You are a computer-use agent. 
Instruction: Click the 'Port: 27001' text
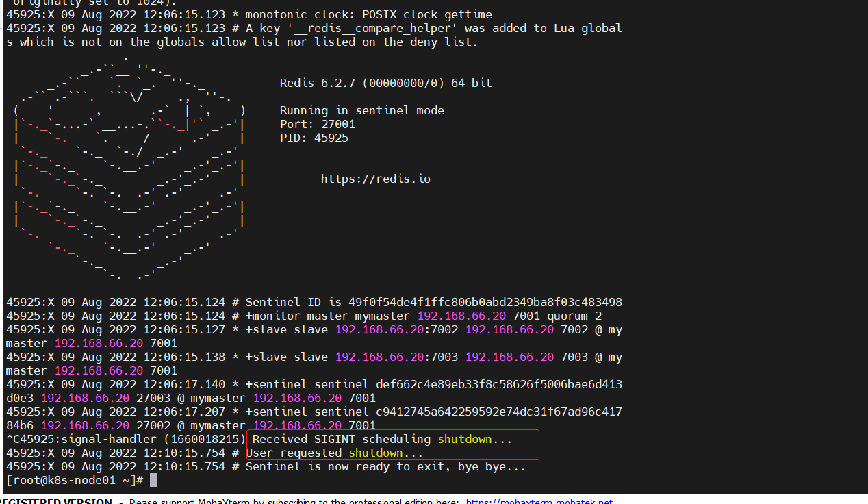pos(318,124)
